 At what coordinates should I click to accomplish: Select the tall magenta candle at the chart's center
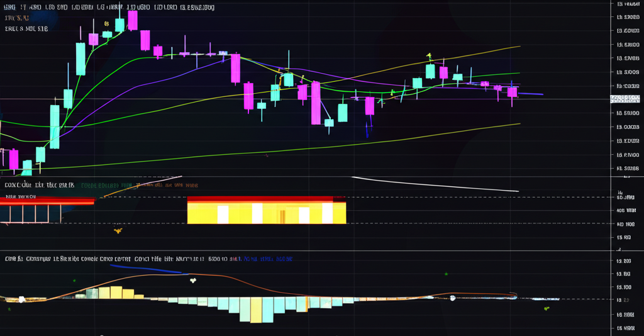point(316,103)
